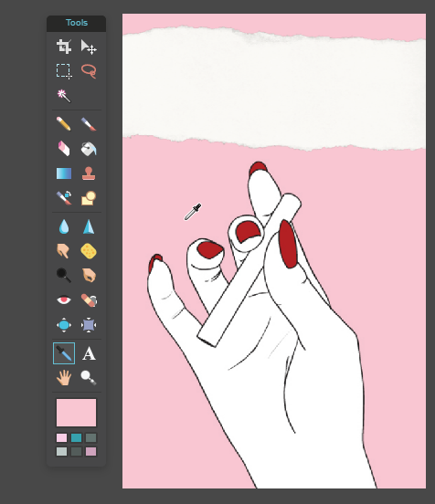
Task: Open the large pink foreground color swatch
Action: [76, 413]
